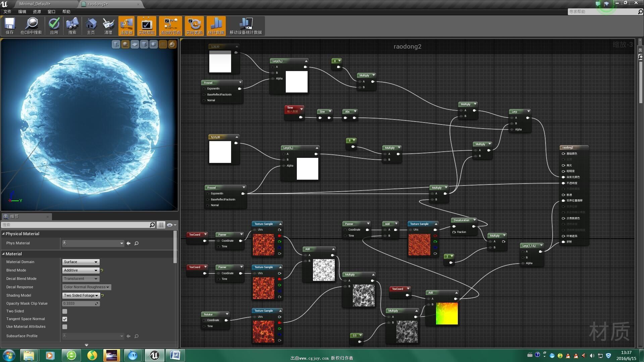644x362 pixels.
Task: Toggle the preview viewport grid
Action: pyautogui.click(x=163, y=44)
